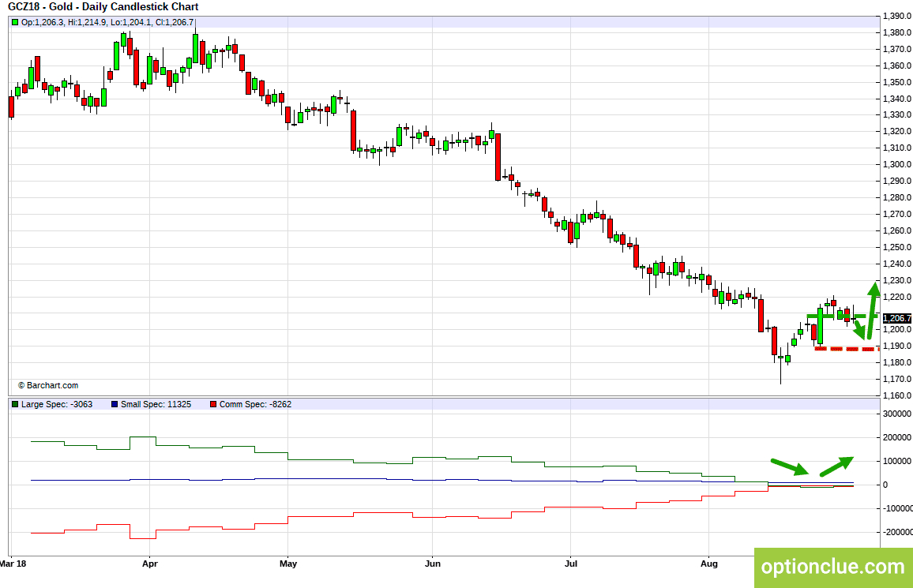Click the 'Jul' date axis label
Screen dimensions: 913x588
click(x=571, y=564)
